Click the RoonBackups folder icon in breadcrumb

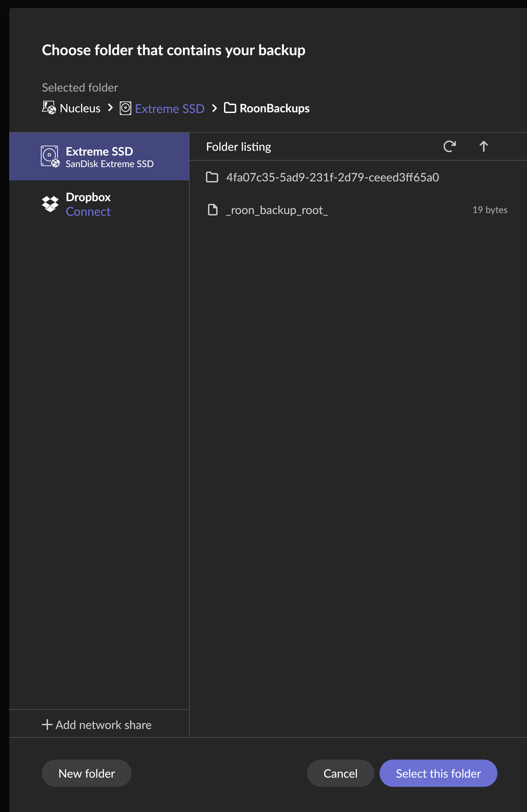click(x=230, y=108)
